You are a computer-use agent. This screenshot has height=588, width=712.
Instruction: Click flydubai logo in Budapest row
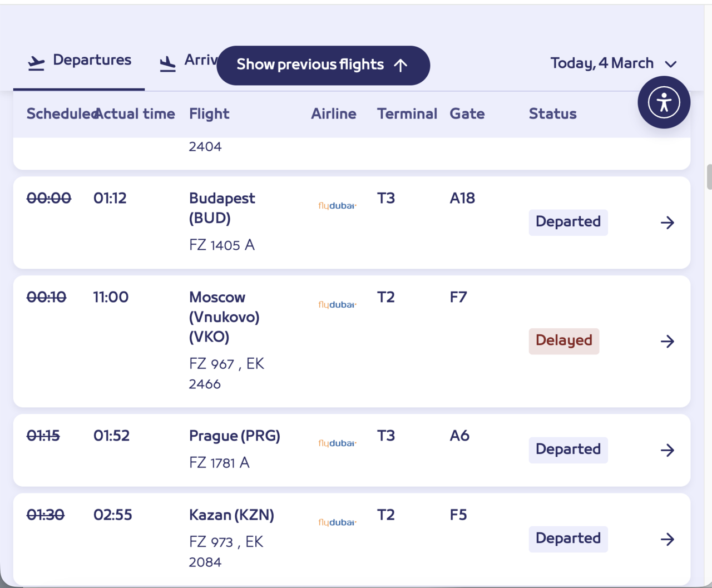(337, 206)
